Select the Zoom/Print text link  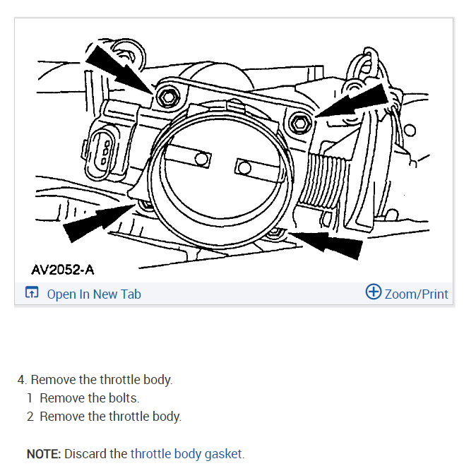click(x=416, y=294)
